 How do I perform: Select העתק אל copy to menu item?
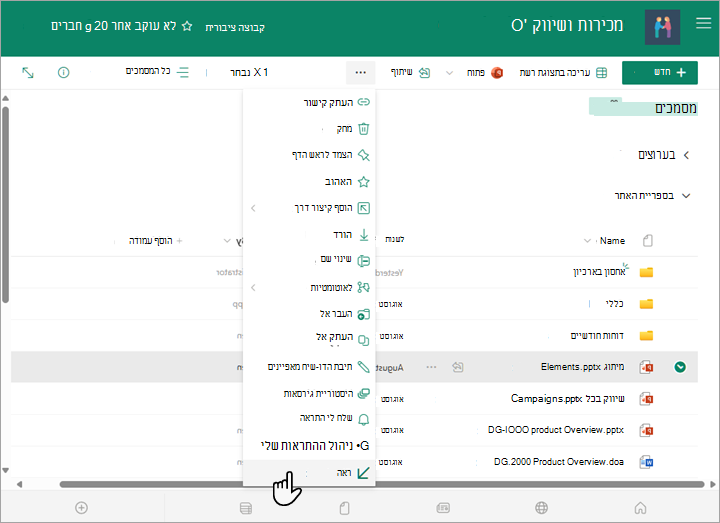309,338
